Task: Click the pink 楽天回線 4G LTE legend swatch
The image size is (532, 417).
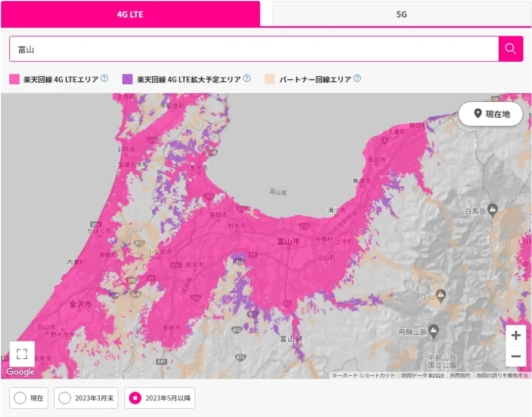Action: coord(14,79)
